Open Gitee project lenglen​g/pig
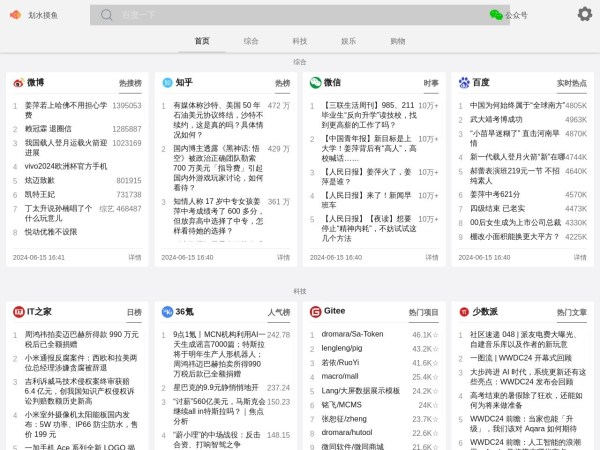The height and width of the screenshot is (450, 600). (x=342, y=348)
